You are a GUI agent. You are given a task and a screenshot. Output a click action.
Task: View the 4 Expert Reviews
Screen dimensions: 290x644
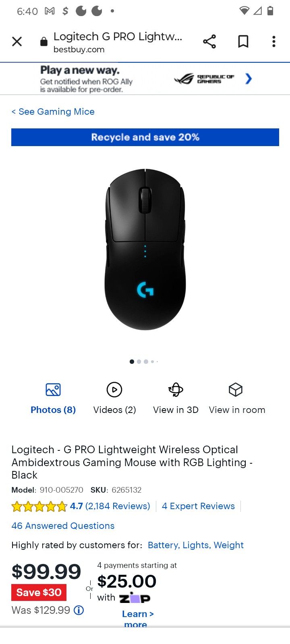198,506
